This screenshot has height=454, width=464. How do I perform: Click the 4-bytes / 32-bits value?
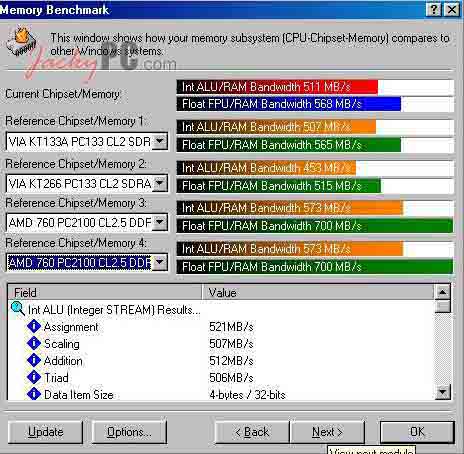[247, 395]
